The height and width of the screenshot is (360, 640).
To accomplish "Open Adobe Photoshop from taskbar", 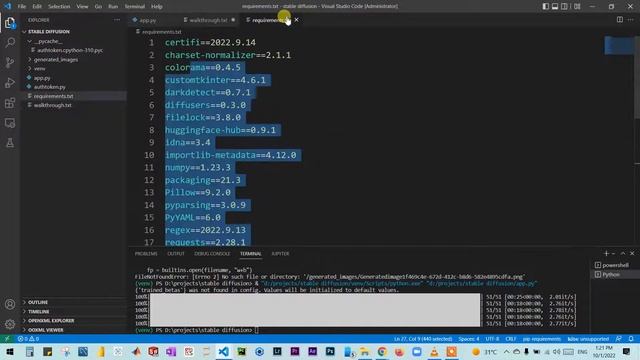I will (x=330, y=351).
